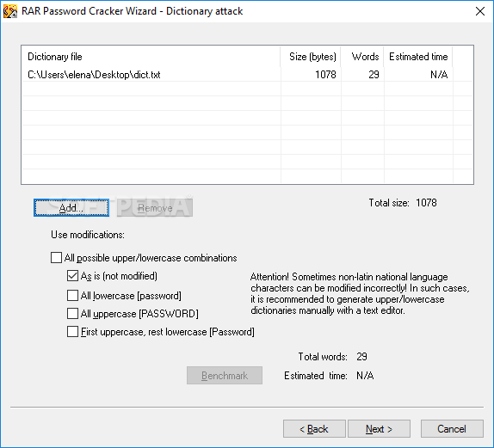Viewport: 494px width, 448px height.
Task: Click the Use modifications: label
Action: coord(88,235)
